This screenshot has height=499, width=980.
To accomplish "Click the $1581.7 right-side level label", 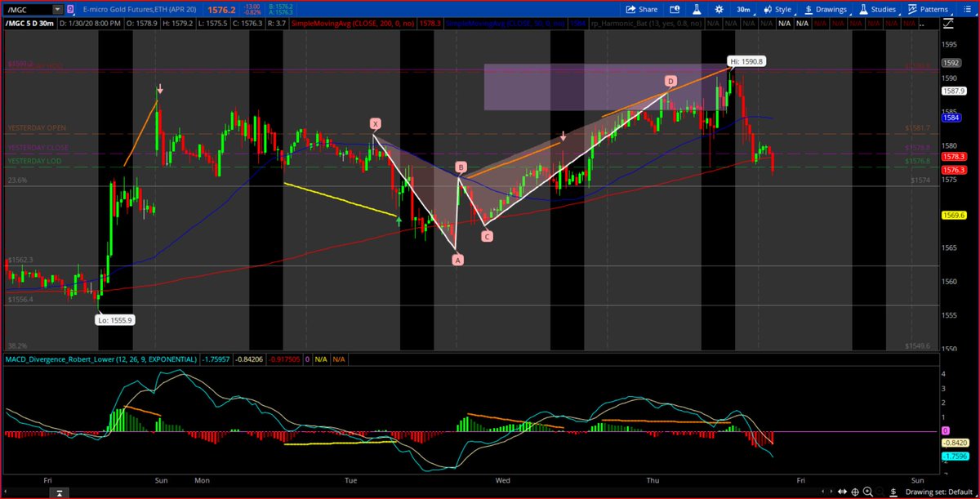I will [918, 128].
